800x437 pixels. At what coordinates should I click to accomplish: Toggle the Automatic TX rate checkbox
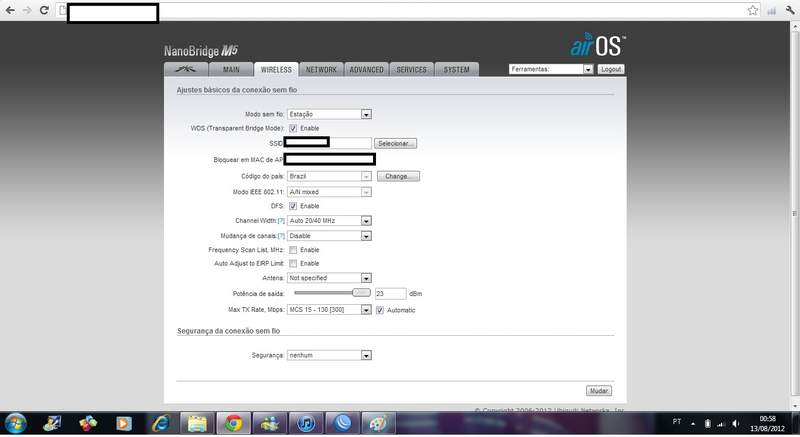pyautogui.click(x=380, y=310)
